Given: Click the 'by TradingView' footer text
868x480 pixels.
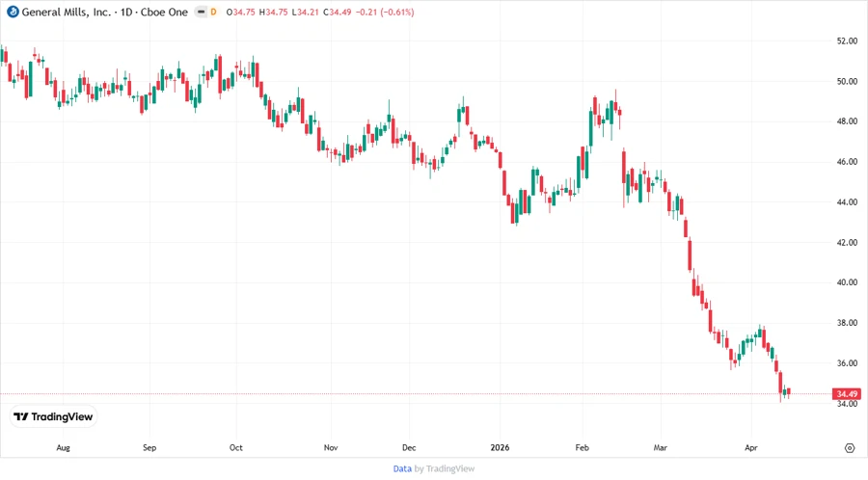Looking at the screenshot, I should pyautogui.click(x=445, y=468).
